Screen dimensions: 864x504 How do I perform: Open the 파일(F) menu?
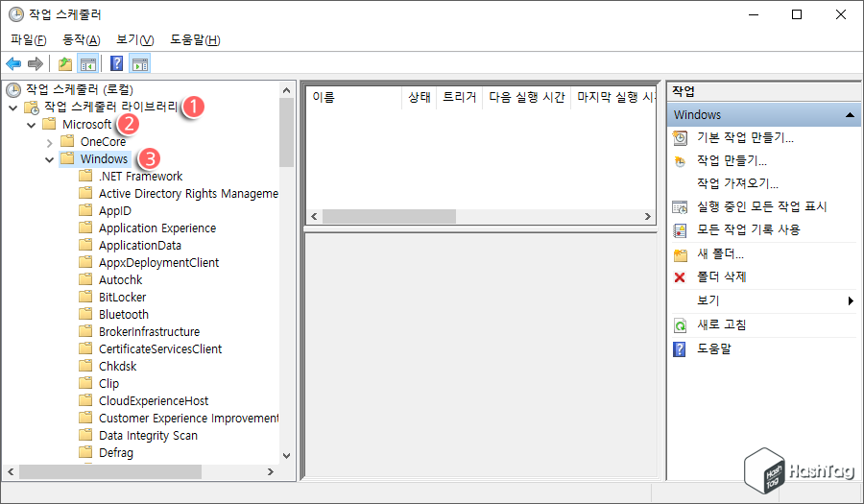(x=29, y=39)
